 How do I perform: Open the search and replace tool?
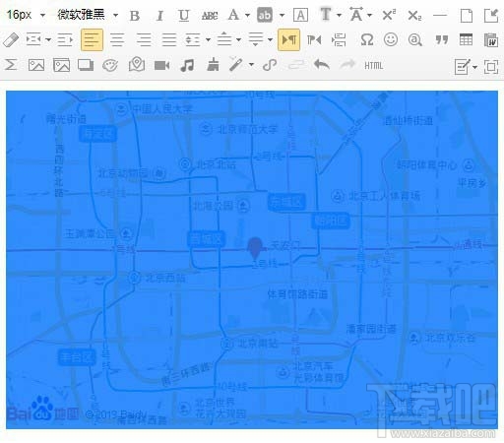click(414, 39)
